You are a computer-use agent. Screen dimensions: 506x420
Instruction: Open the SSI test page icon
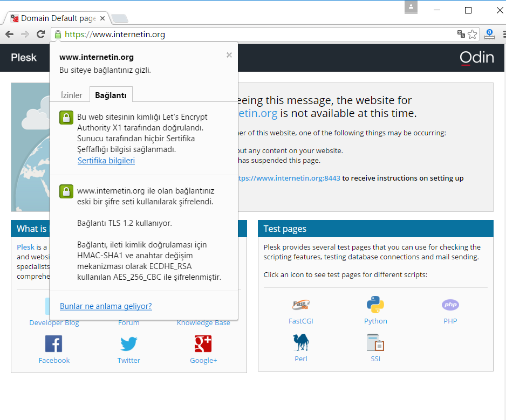point(375,342)
